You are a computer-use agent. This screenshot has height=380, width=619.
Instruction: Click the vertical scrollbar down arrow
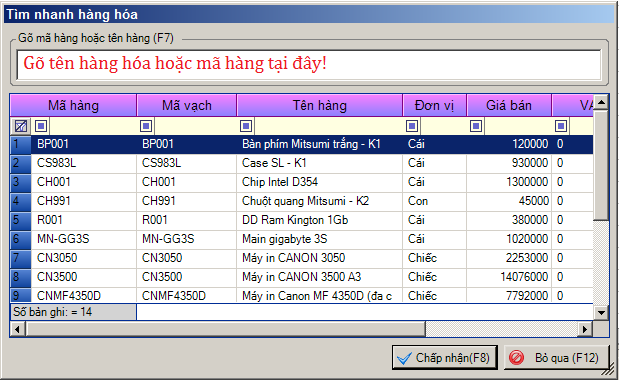tap(601, 313)
